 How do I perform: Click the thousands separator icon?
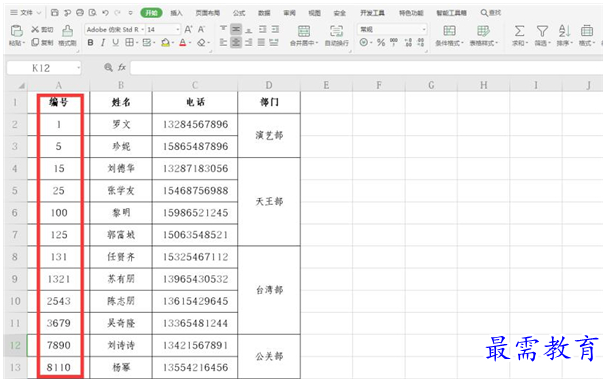[394, 42]
